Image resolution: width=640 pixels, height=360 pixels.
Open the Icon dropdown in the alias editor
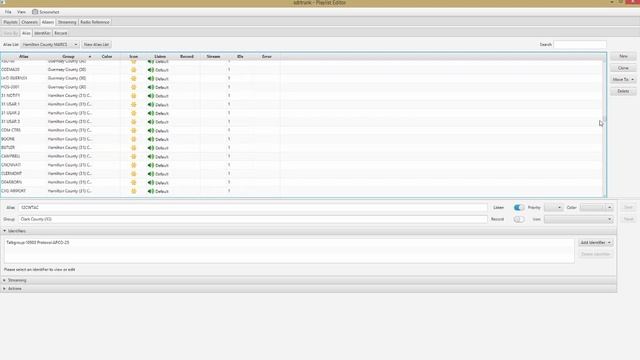(578, 219)
